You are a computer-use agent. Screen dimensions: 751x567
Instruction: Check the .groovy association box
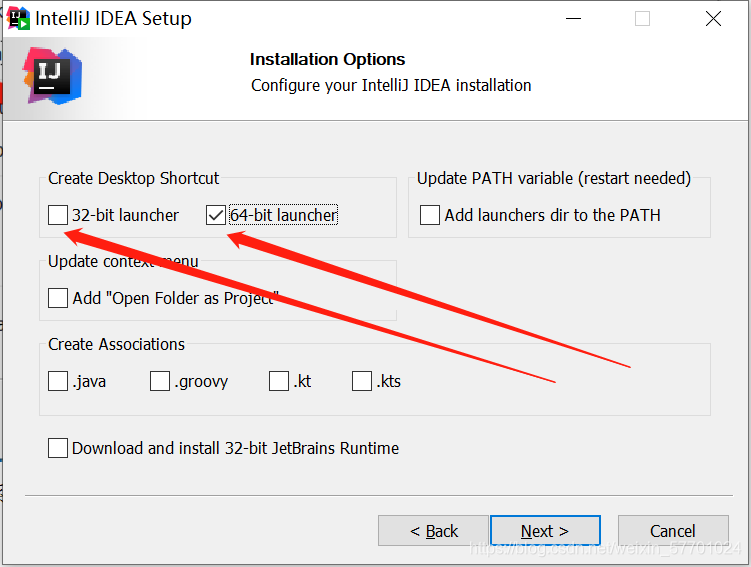click(160, 381)
